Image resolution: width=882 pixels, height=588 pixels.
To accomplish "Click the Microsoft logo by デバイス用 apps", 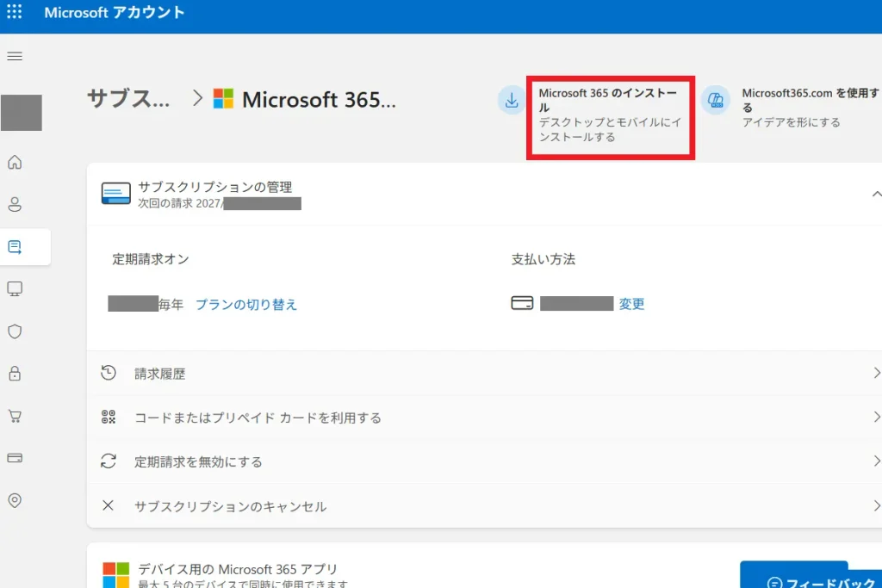I will (x=116, y=575).
